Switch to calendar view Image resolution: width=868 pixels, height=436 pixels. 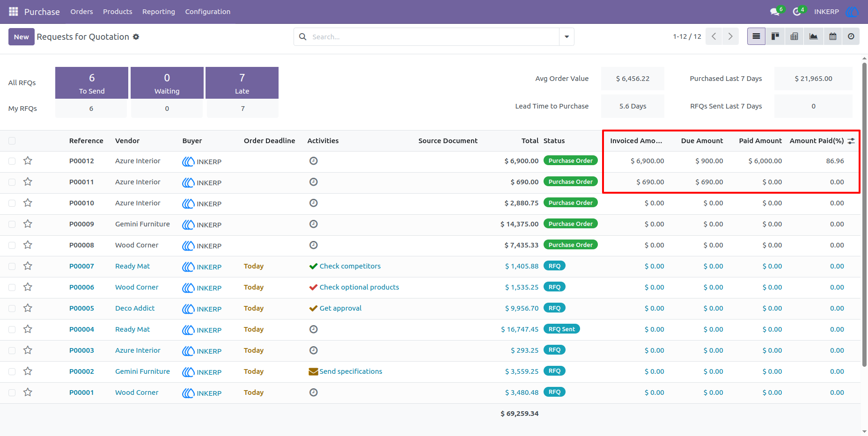tap(833, 36)
